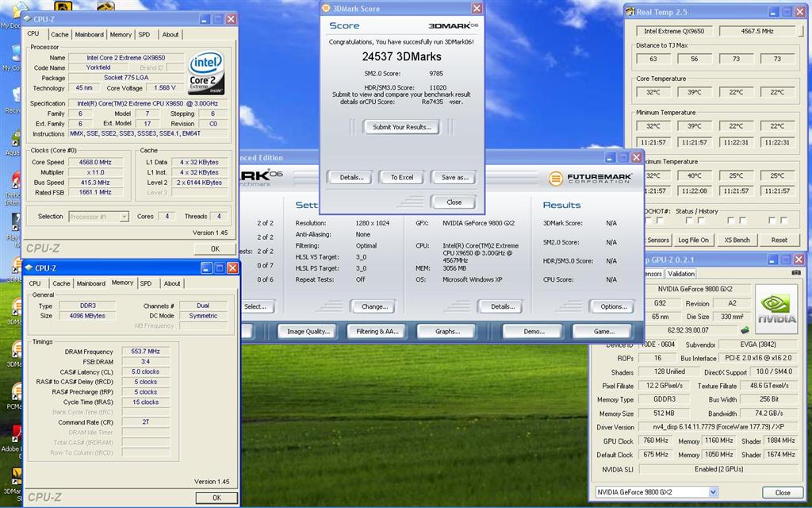Click the GPU Clock 760 MHz field
The image size is (812, 508).
coord(656,441)
